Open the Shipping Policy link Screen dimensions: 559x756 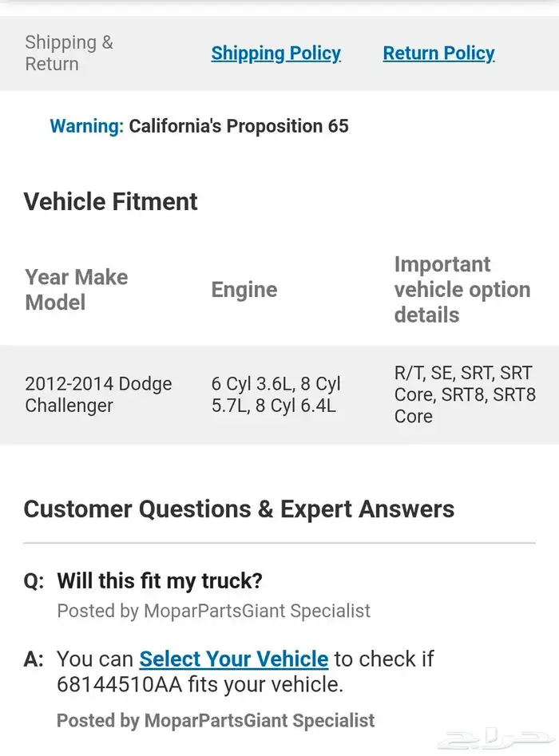click(276, 53)
